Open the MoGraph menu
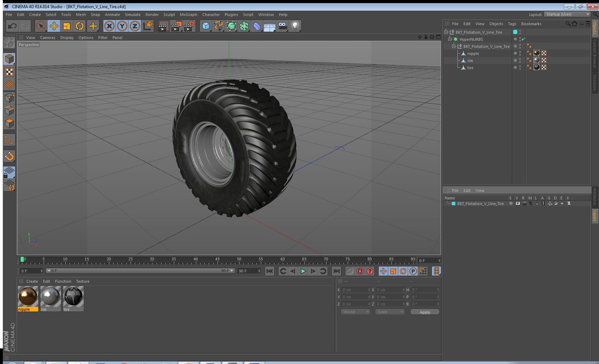599x364 pixels. click(188, 15)
